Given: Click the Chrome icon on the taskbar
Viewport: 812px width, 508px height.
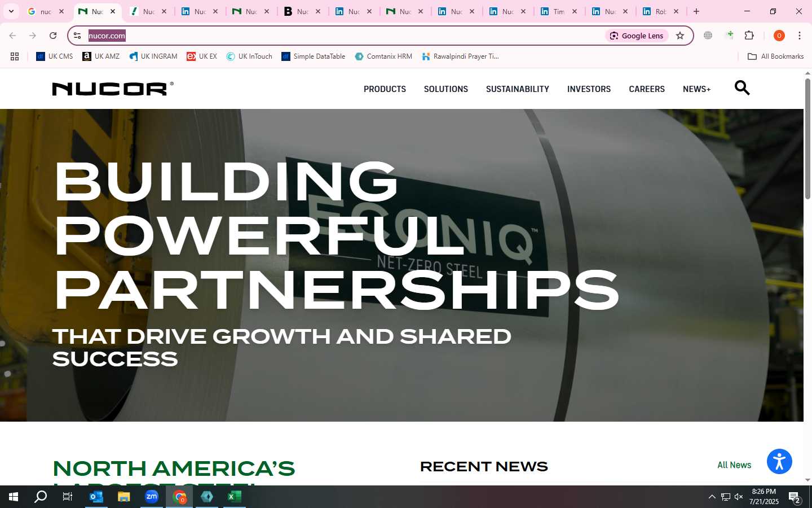Looking at the screenshot, I should coord(179,497).
